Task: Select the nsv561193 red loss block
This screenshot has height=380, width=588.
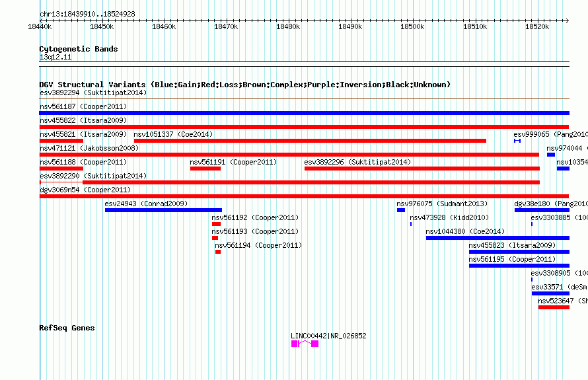Action: pyautogui.click(x=215, y=238)
